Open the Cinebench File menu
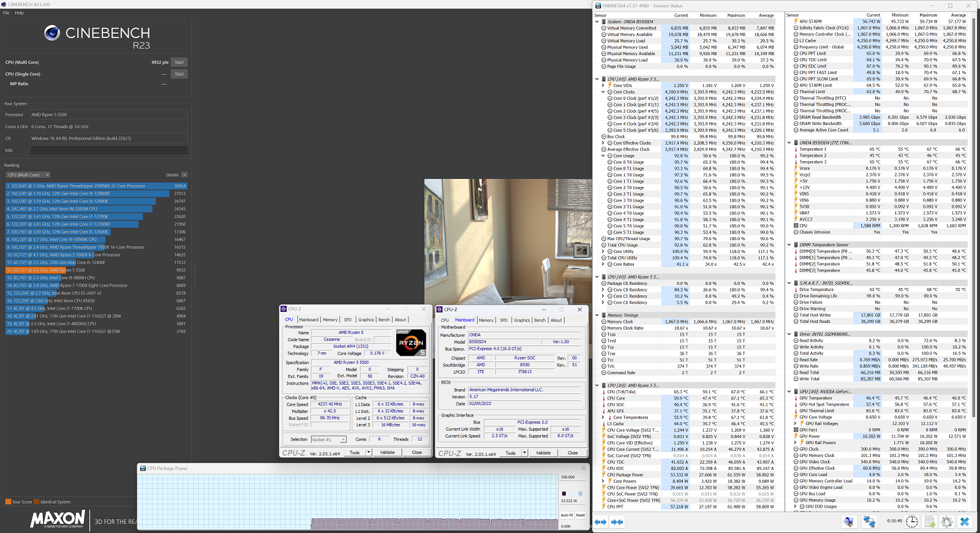The width and height of the screenshot is (980, 533). click(x=6, y=13)
